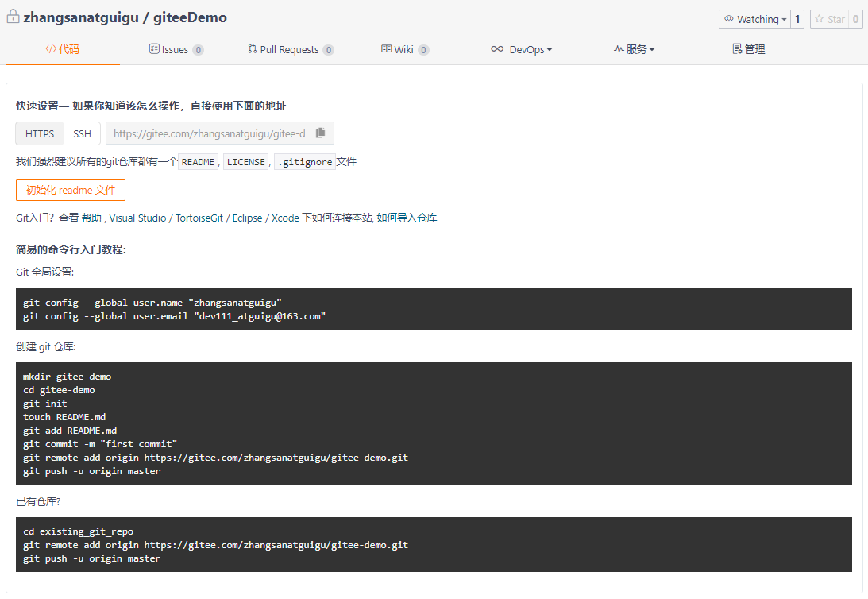Click the git config user.email line
Screen dimensions: 868x599
[174, 316]
